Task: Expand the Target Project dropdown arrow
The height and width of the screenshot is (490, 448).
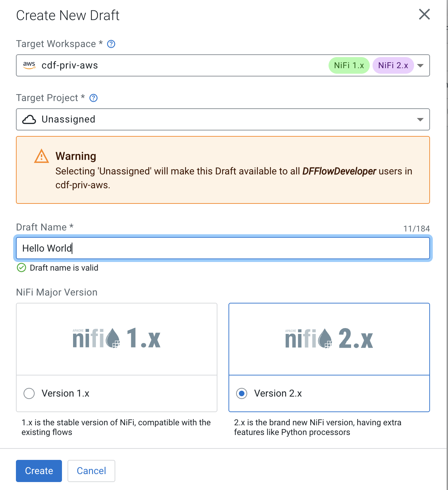Action: point(420,119)
